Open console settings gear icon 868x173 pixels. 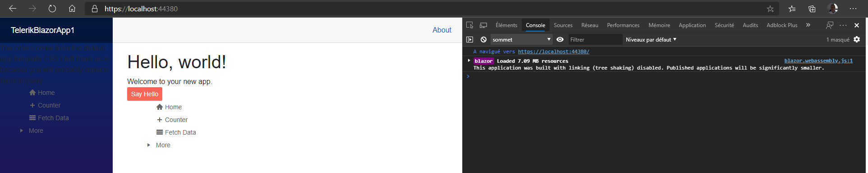[857, 40]
